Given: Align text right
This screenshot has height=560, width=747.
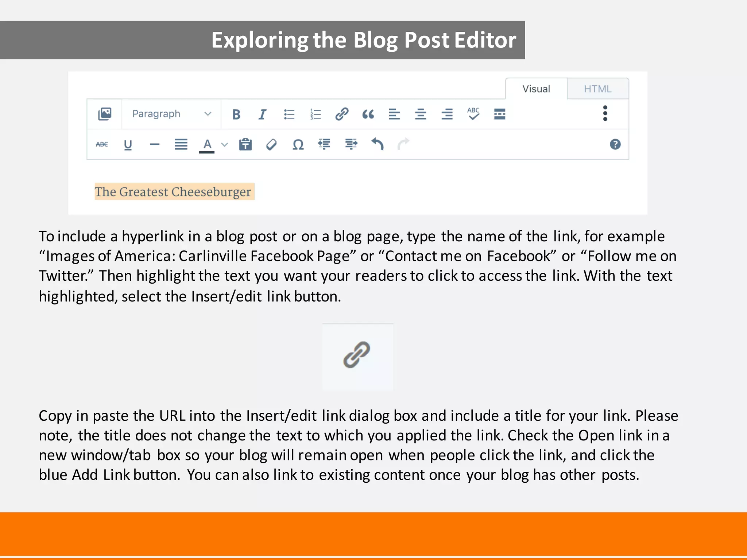Looking at the screenshot, I should tap(447, 114).
